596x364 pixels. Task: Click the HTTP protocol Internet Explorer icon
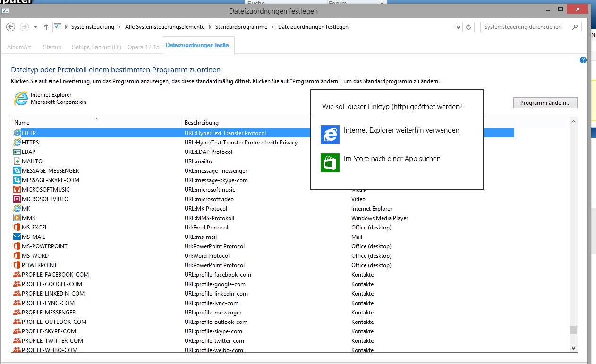(x=17, y=133)
